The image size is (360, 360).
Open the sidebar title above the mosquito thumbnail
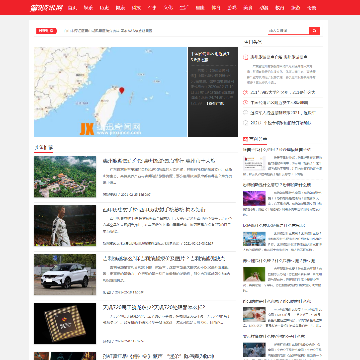279,261
